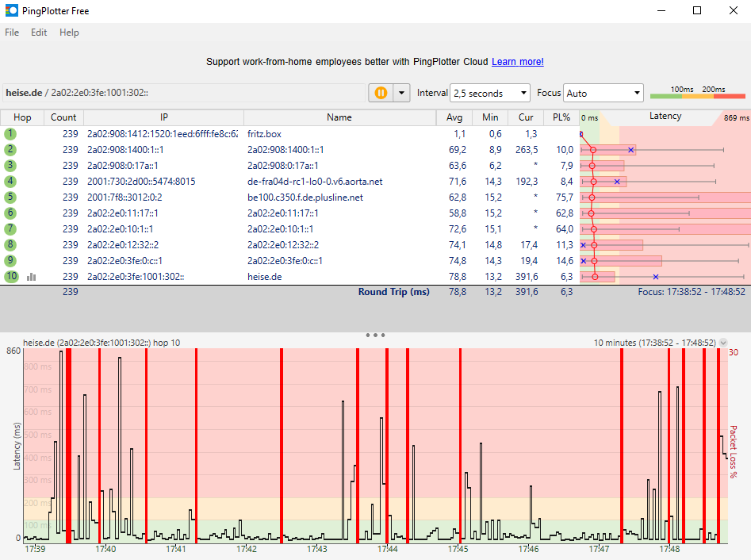Click the PL% column header

[x=561, y=117]
